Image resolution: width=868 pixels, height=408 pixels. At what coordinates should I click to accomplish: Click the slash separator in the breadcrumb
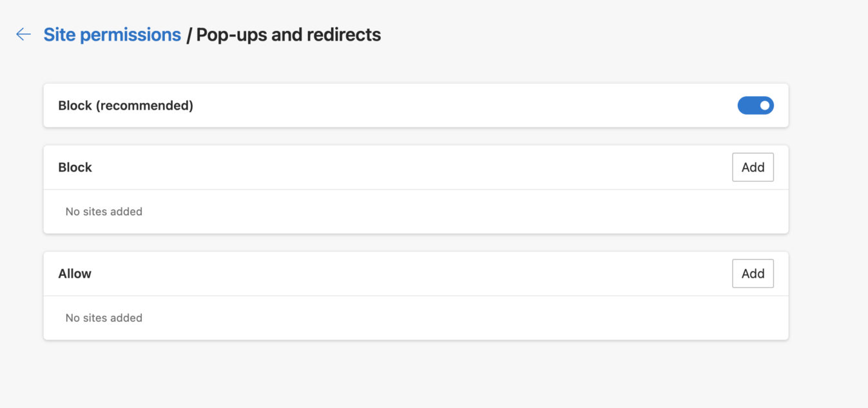[x=189, y=35]
